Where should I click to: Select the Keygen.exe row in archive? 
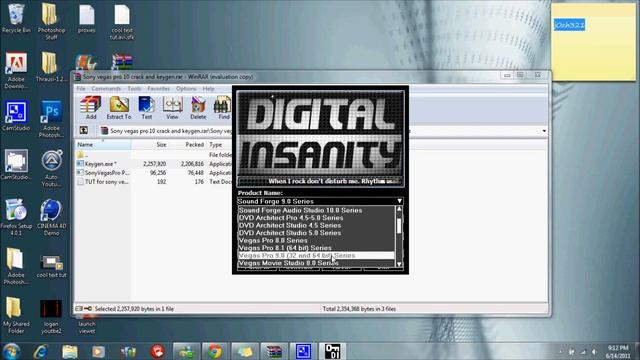[153, 164]
